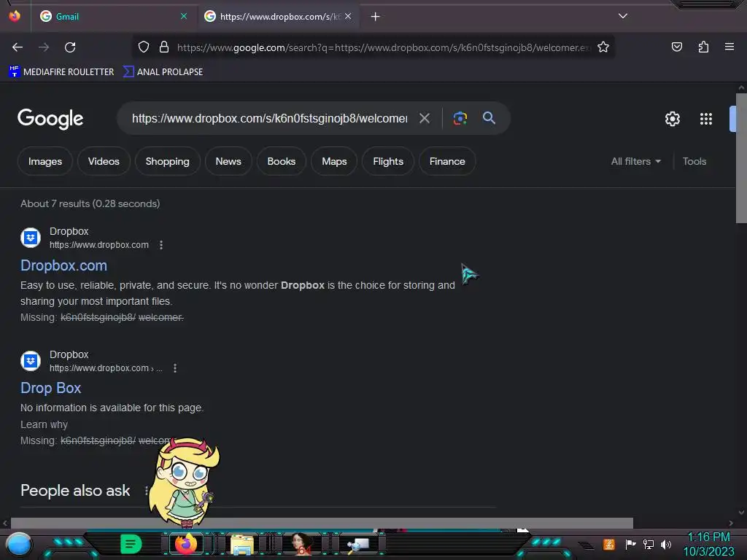Open more options for the Drop Box result
Viewport: 747px width, 560px height.
tap(175, 368)
